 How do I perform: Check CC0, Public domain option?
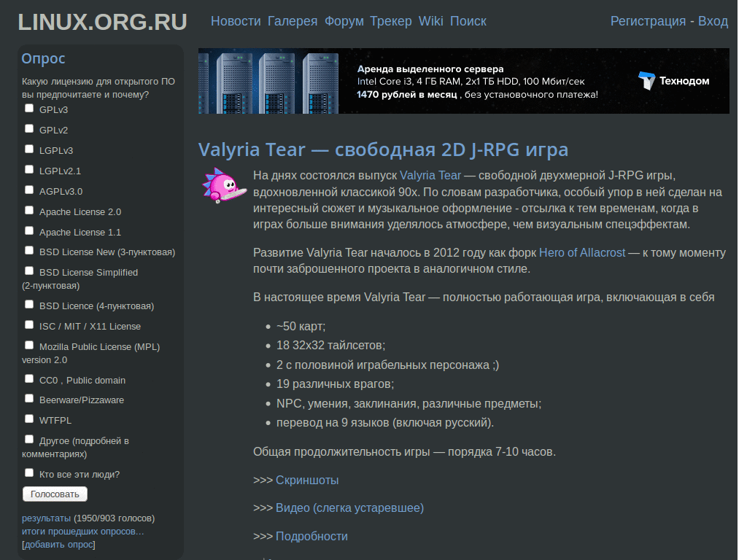point(29,379)
